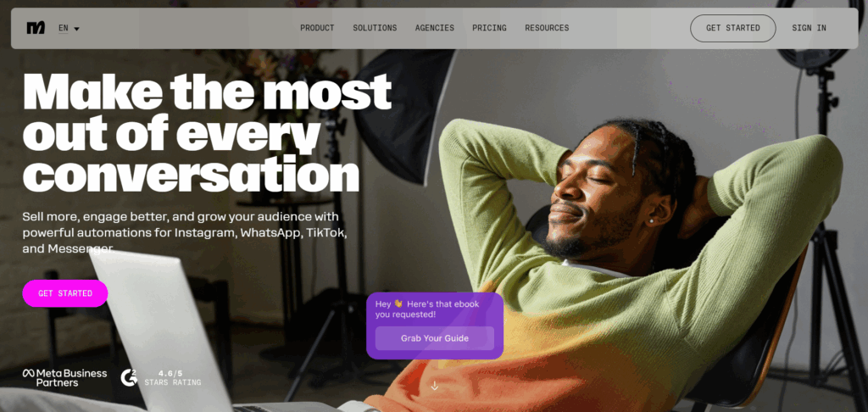
Task: Go to the Agencies page
Action: pos(435,28)
